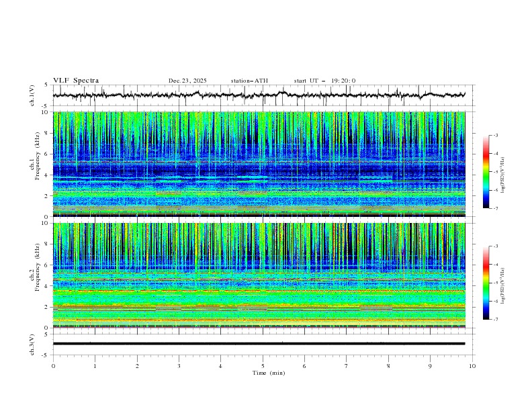This screenshot has height=411, width=532.
Task: Click time axis tick label "5"
Action: tap(263, 366)
